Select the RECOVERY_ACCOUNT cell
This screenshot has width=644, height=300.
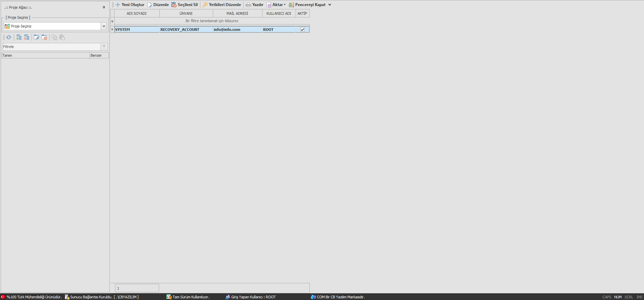click(186, 30)
